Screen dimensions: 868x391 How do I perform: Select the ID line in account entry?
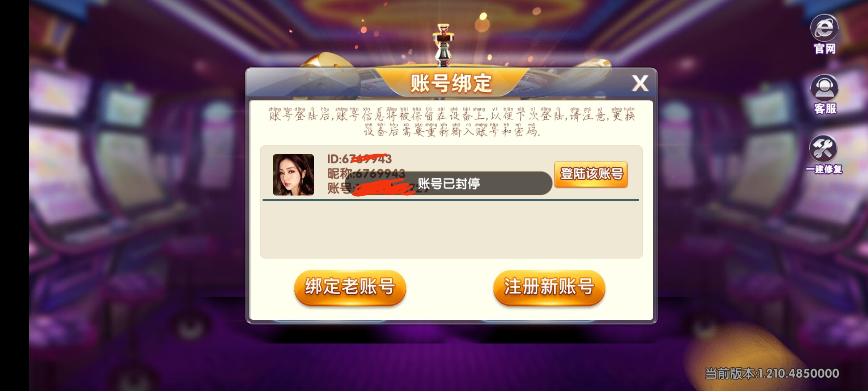(x=359, y=159)
